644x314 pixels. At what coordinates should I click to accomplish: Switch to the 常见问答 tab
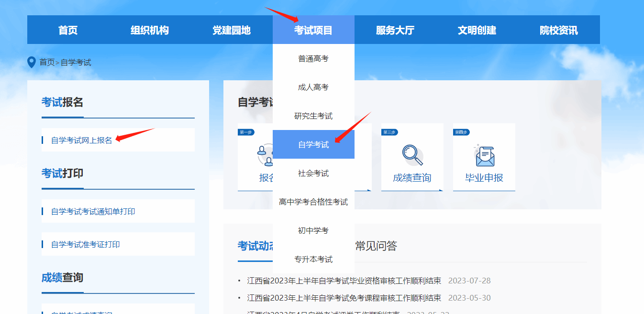coord(376,246)
